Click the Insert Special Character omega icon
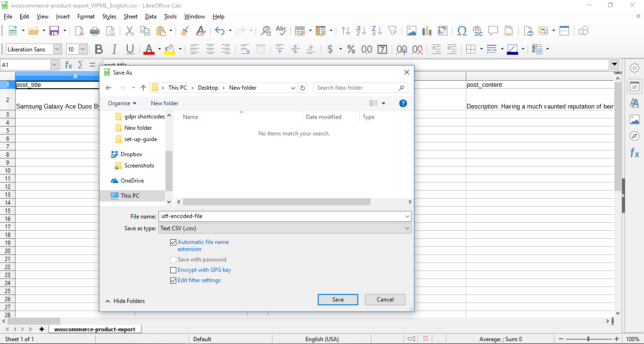The height and width of the screenshot is (344, 644). (x=462, y=31)
